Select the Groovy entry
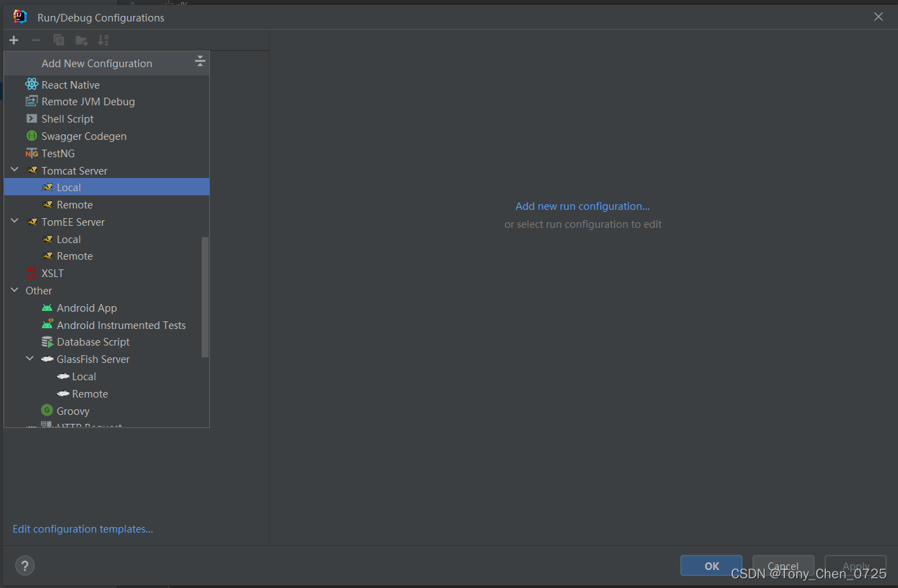The width and height of the screenshot is (898, 588). (x=107, y=411)
